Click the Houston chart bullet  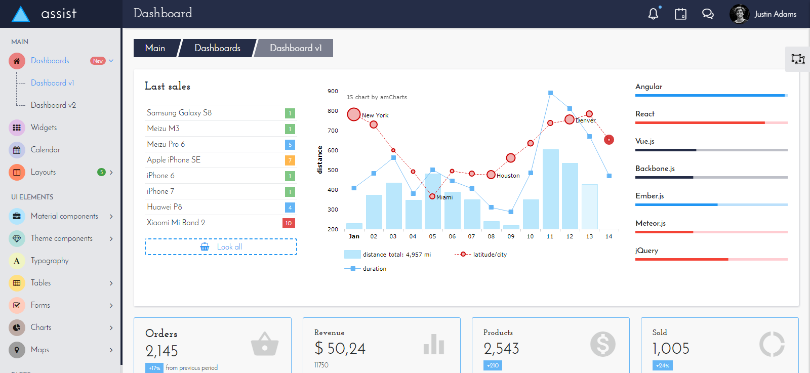(491, 175)
